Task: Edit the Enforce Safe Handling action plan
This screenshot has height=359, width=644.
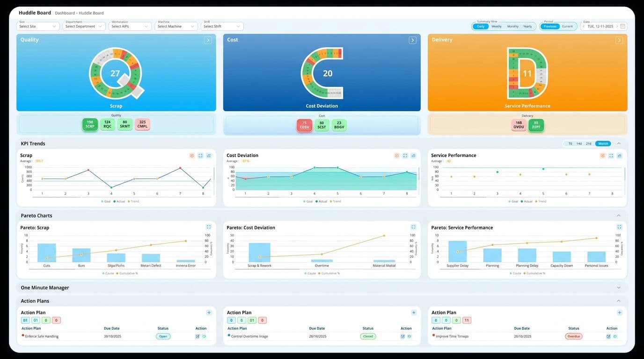Action: (x=198, y=337)
